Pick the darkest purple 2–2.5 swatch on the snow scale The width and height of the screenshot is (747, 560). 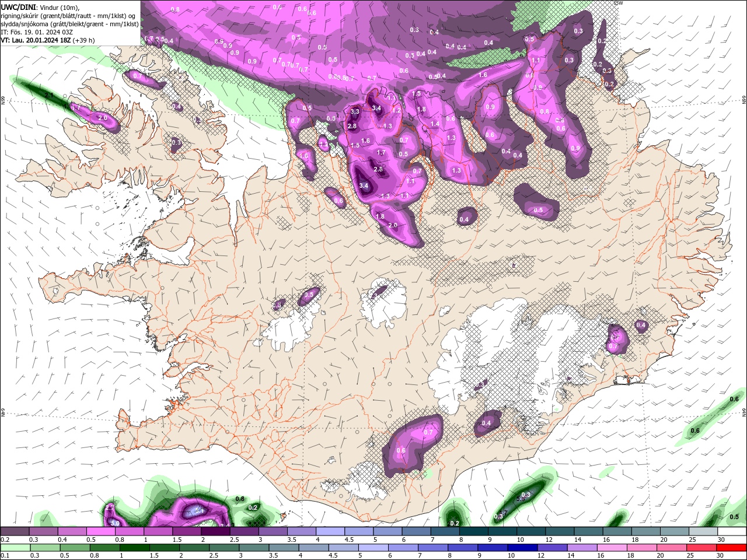pyautogui.click(x=215, y=531)
